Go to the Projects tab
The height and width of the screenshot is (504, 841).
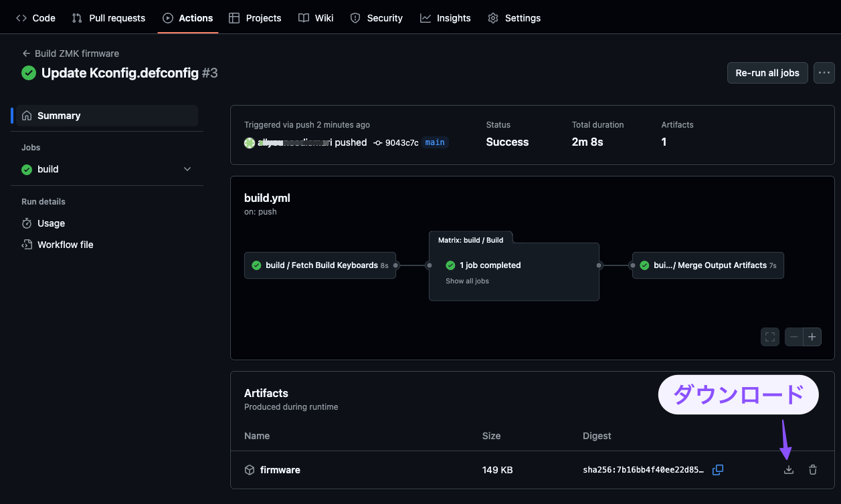point(255,18)
